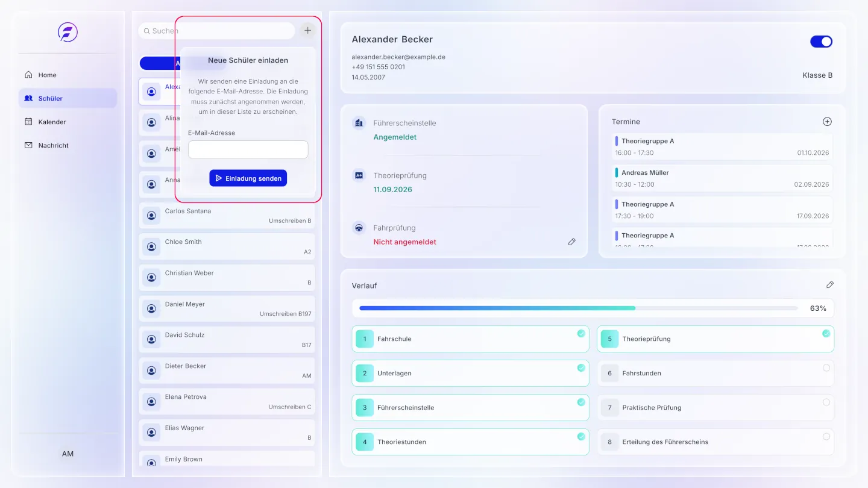Click the Suchen search field
868x488 pixels.
click(x=217, y=31)
